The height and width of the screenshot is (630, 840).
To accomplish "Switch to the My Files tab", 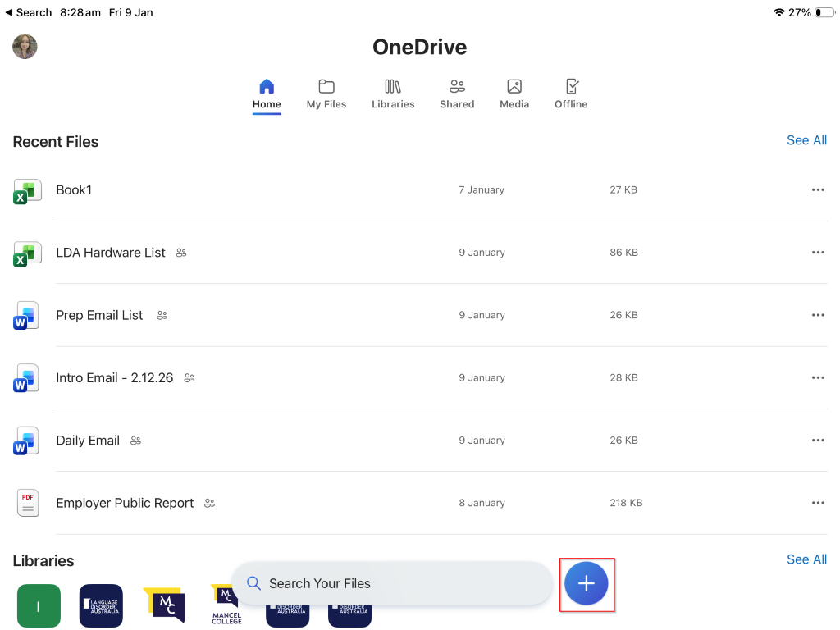I will click(326, 94).
